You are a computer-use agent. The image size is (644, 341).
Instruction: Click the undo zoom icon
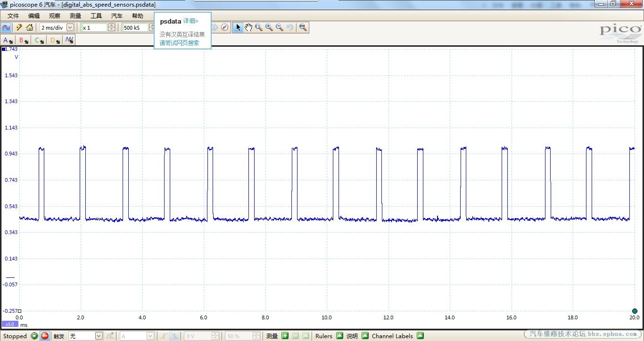290,27
